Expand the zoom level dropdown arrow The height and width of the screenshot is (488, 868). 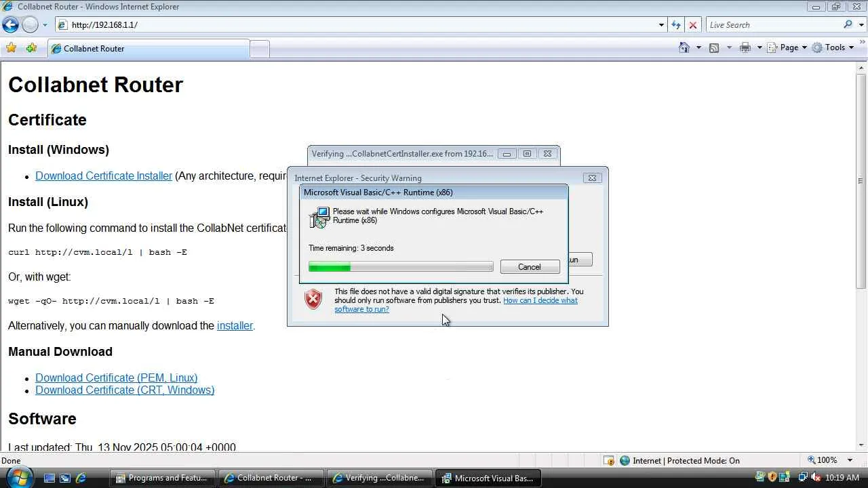point(850,460)
